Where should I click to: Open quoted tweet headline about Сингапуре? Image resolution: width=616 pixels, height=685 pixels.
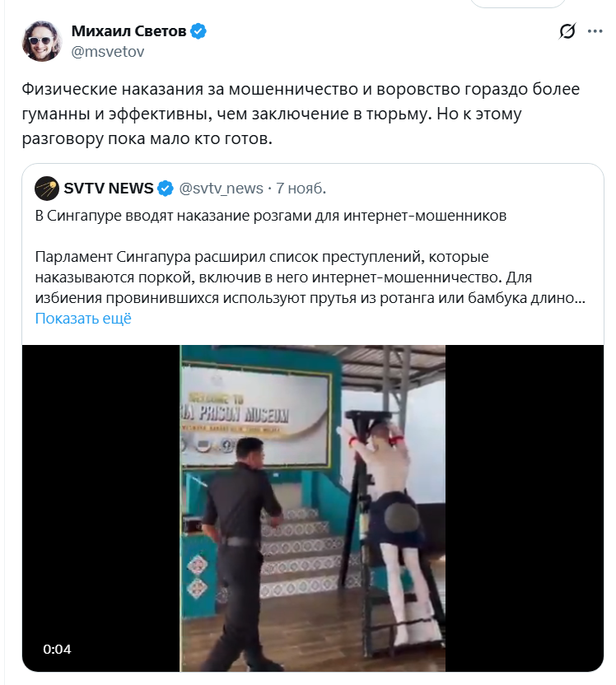pyautogui.click(x=270, y=216)
